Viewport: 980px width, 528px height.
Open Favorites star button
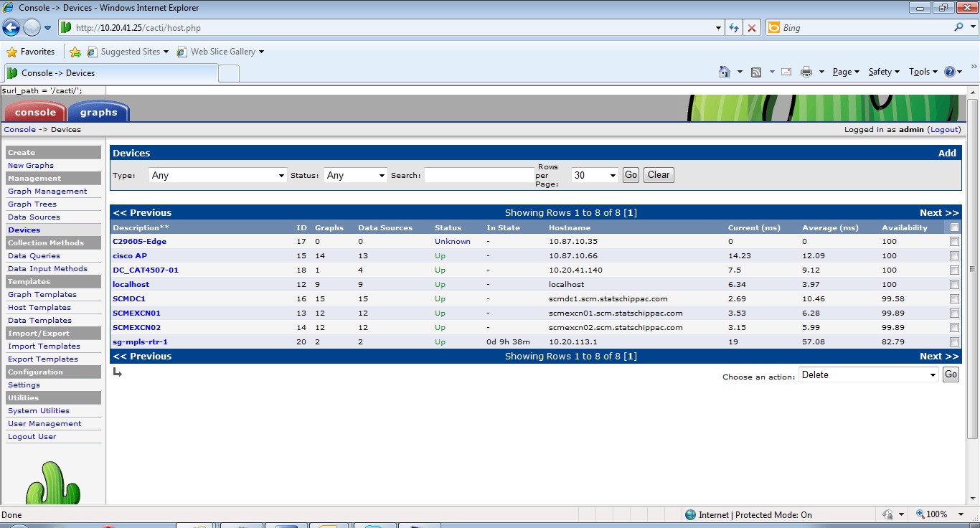[31, 52]
